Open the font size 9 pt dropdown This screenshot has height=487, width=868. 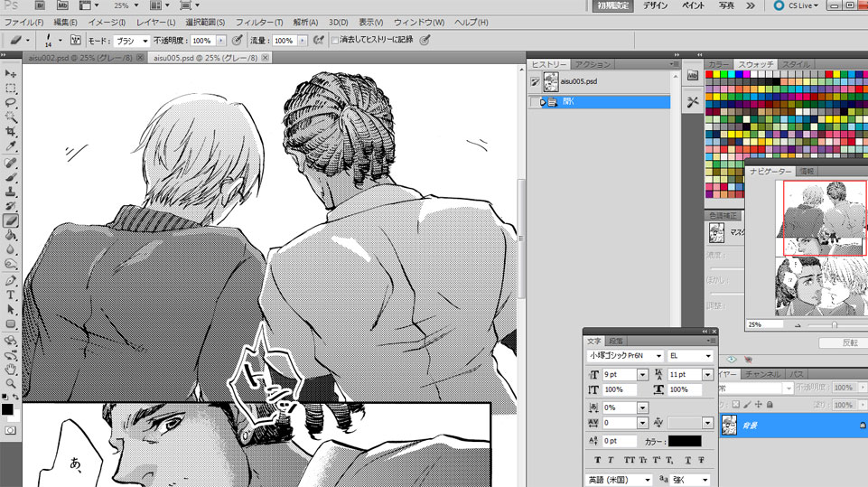click(642, 375)
